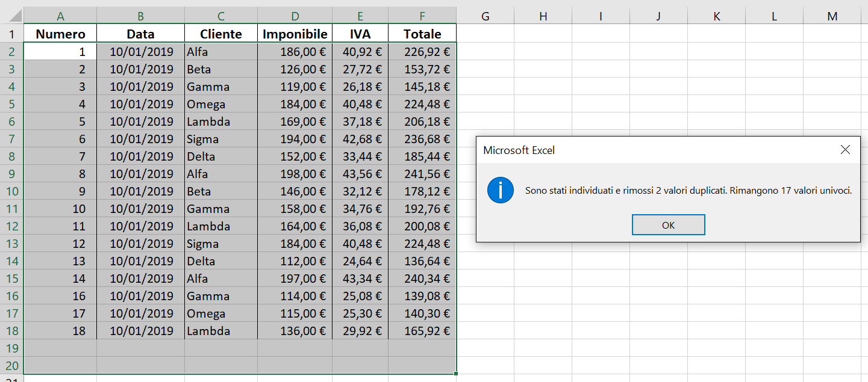Click OK in the Microsoft Excel dialog

coord(668,225)
